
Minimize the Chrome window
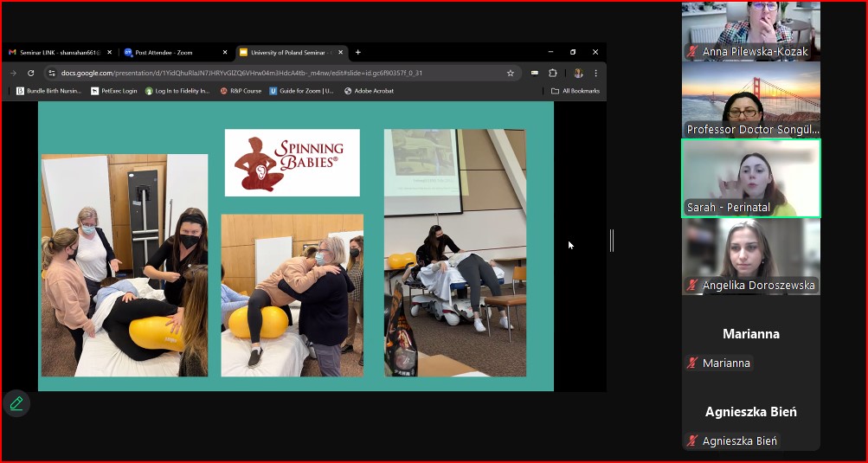(x=550, y=52)
